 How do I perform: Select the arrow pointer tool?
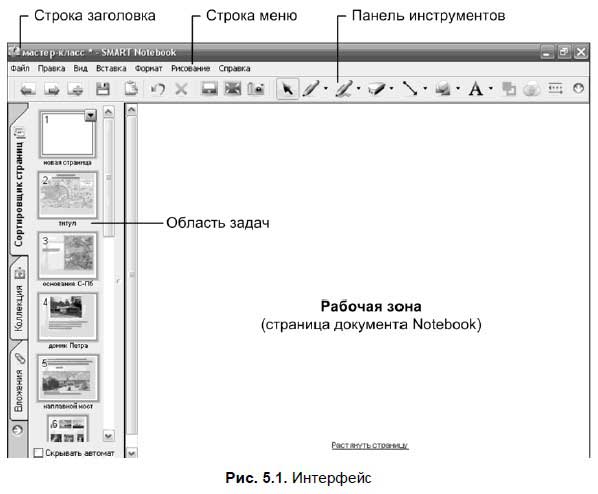(288, 89)
